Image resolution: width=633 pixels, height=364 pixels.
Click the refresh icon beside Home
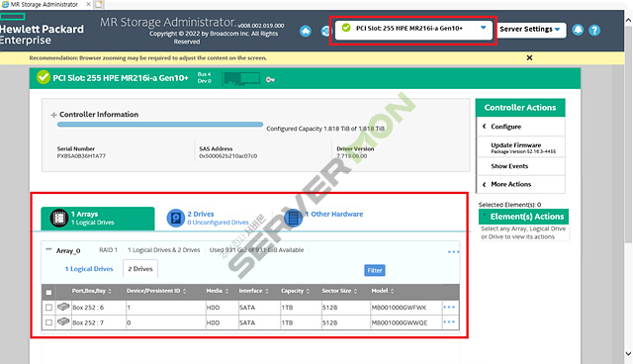[325, 31]
